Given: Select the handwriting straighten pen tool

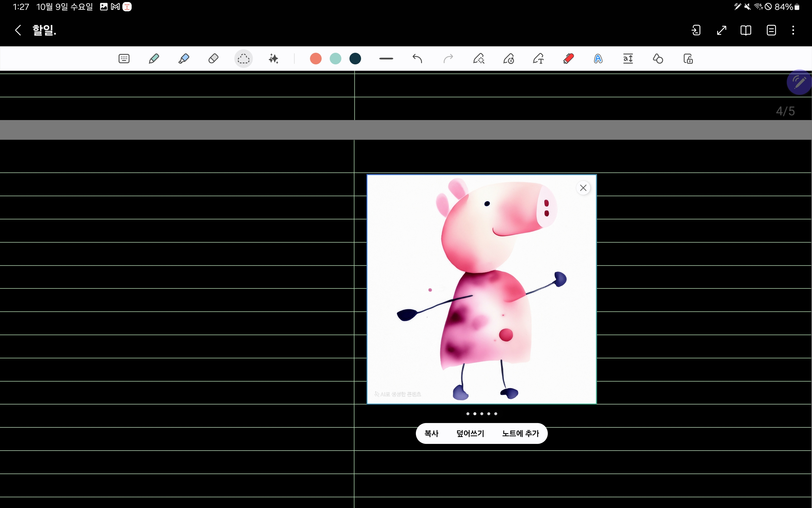Looking at the screenshot, I should [x=509, y=59].
